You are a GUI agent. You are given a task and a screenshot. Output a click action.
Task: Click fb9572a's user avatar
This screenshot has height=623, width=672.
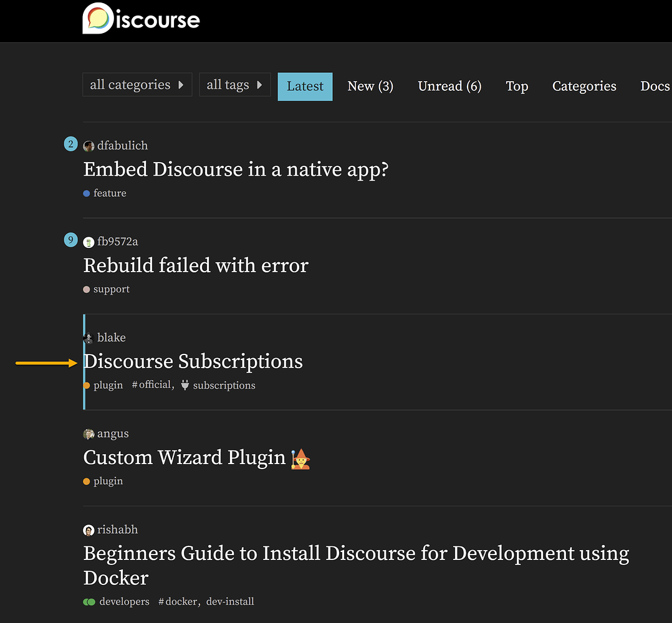(x=89, y=242)
